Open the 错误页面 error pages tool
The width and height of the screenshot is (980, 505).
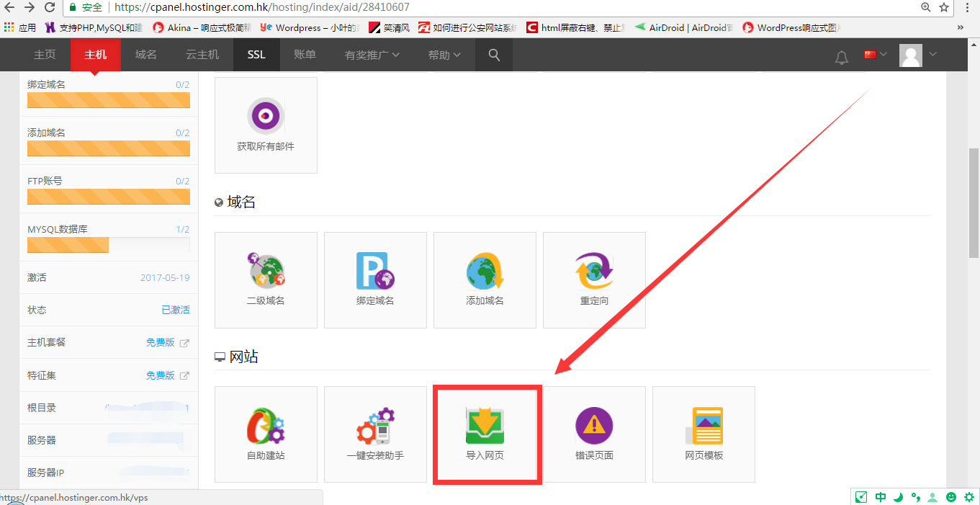[594, 433]
